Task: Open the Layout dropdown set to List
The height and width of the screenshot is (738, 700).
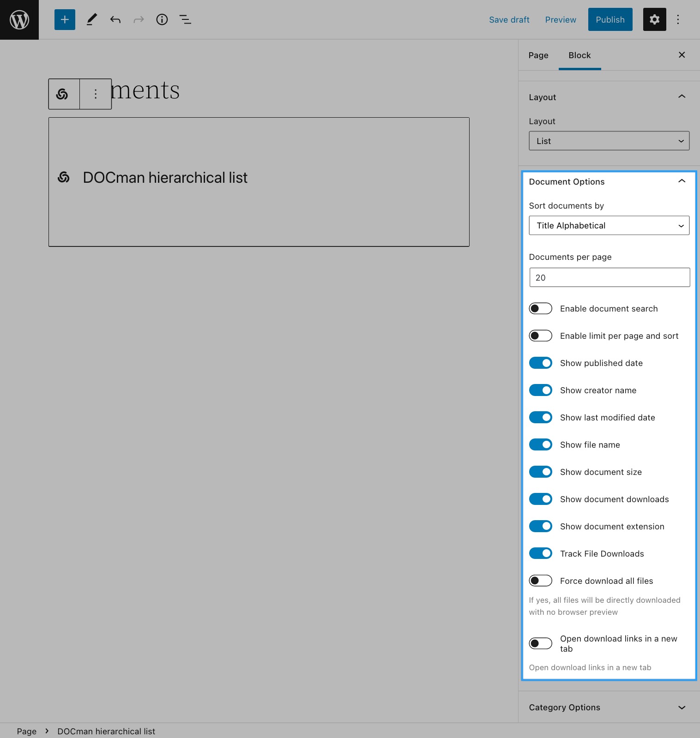Action: 609,141
